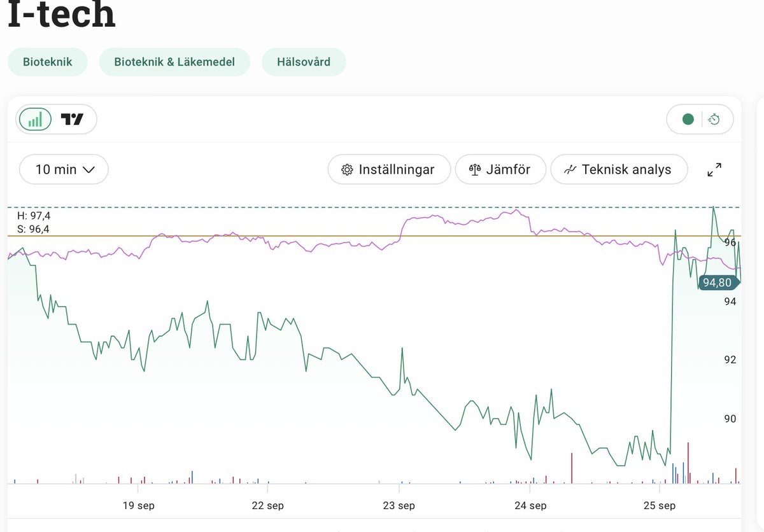Open the Bioteknik & Läkemedel tag

pos(174,62)
